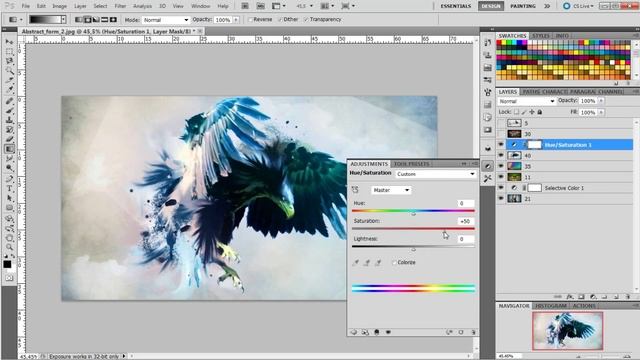Click the Design workspace button
Image resolution: width=640 pixels, height=360 pixels.
pos(491,6)
